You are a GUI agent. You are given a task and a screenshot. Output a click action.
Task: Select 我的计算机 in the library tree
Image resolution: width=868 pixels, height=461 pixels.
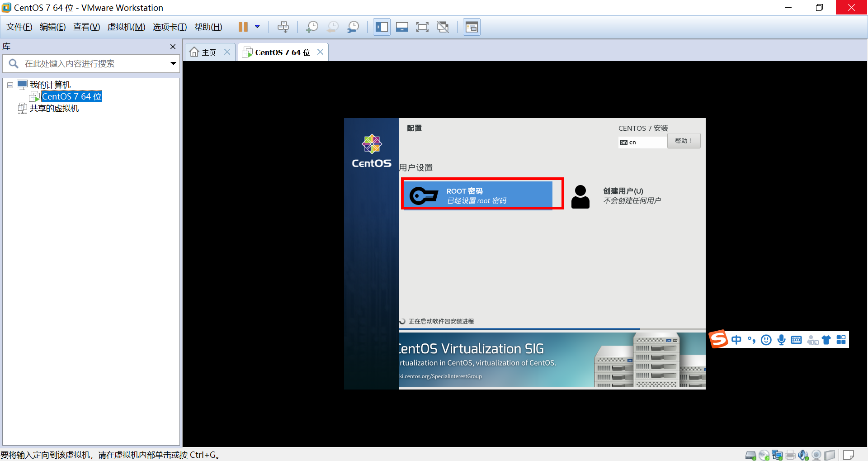pos(50,85)
